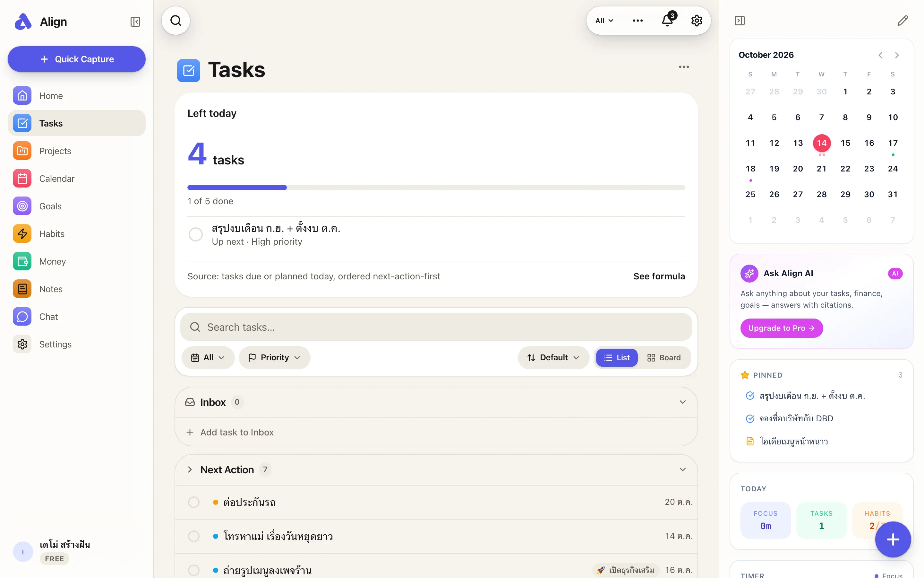This screenshot has height=578, width=924.
Task: Go to previous month in calendar
Action: click(x=880, y=55)
